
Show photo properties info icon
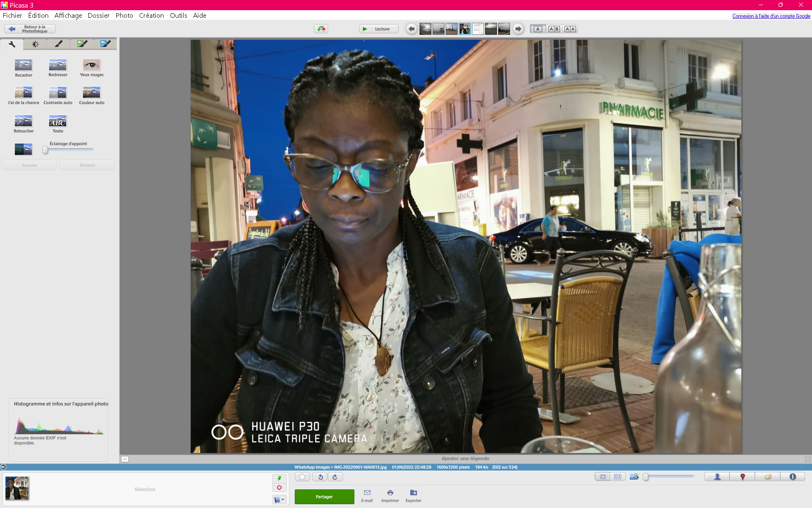[x=793, y=477]
